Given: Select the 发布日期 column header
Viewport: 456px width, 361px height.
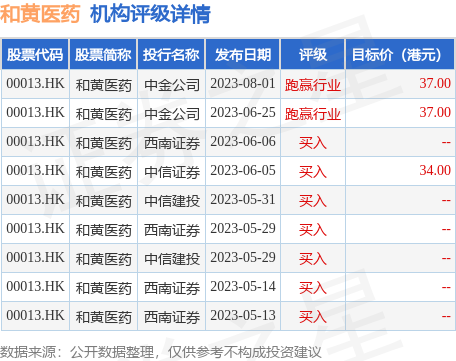Looking at the screenshot, I should pyautogui.click(x=243, y=55).
